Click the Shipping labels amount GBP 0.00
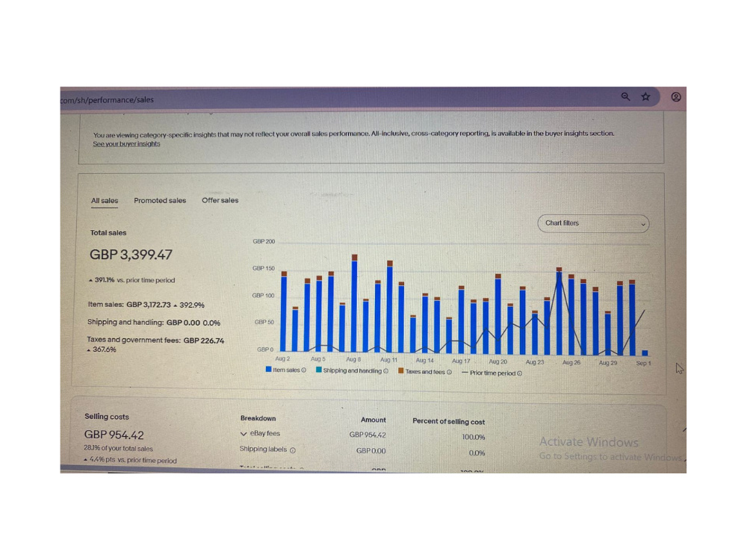The height and width of the screenshot is (560, 747). [371, 450]
